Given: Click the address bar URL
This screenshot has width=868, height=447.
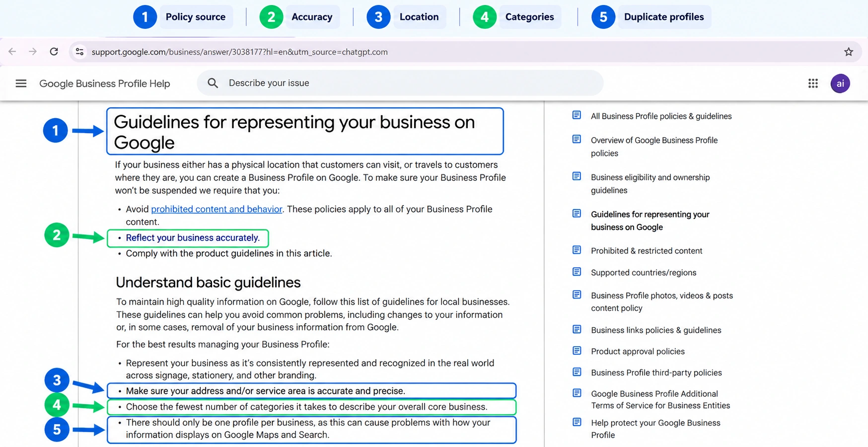Looking at the screenshot, I should pyautogui.click(x=239, y=52).
